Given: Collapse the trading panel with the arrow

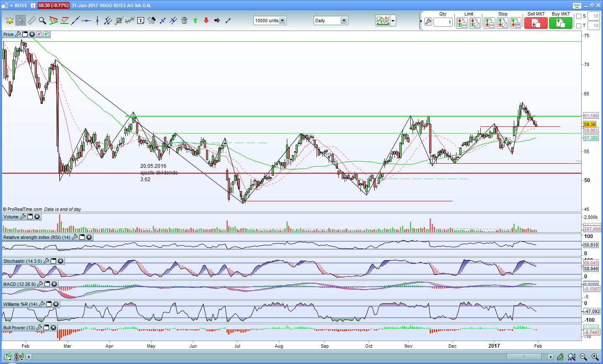Looking at the screenshot, I should click(421, 21).
